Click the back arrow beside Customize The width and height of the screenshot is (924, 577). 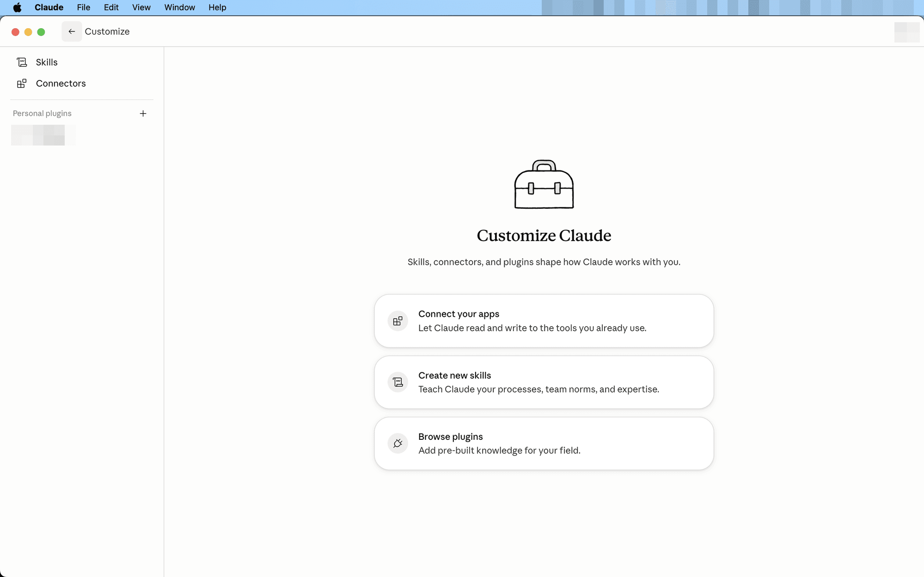72,31
